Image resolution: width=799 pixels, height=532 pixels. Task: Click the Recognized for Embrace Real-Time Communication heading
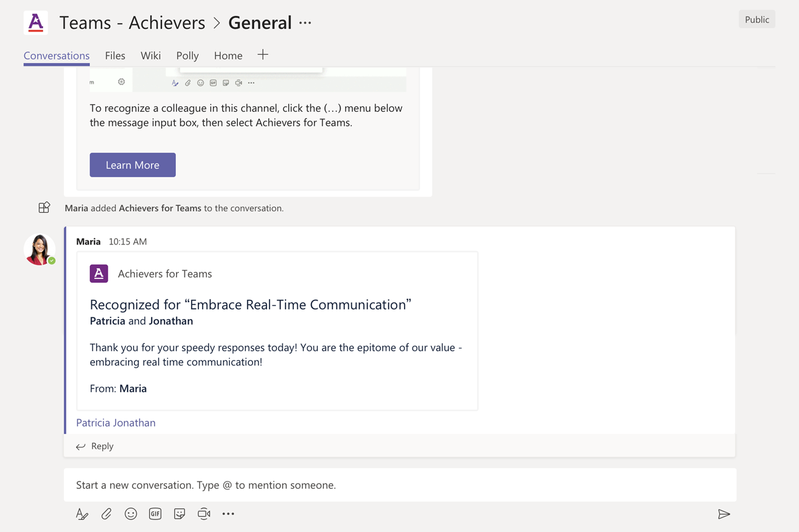click(x=251, y=305)
